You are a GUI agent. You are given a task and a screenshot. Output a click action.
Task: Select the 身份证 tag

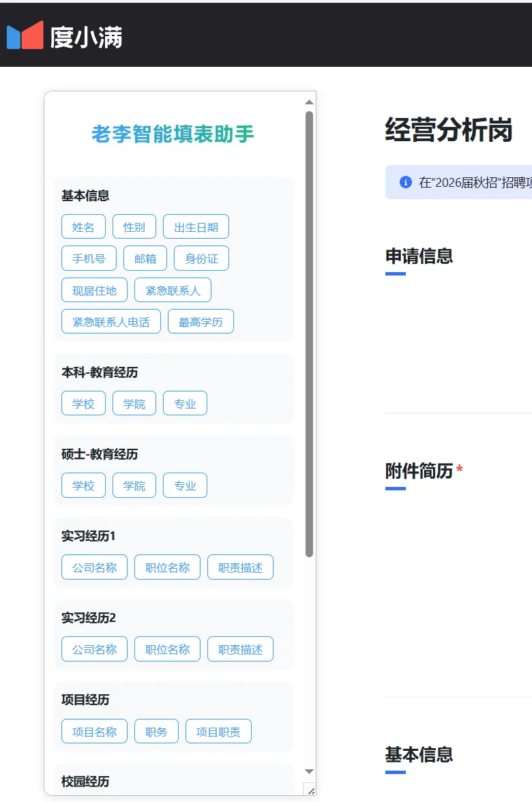202,258
